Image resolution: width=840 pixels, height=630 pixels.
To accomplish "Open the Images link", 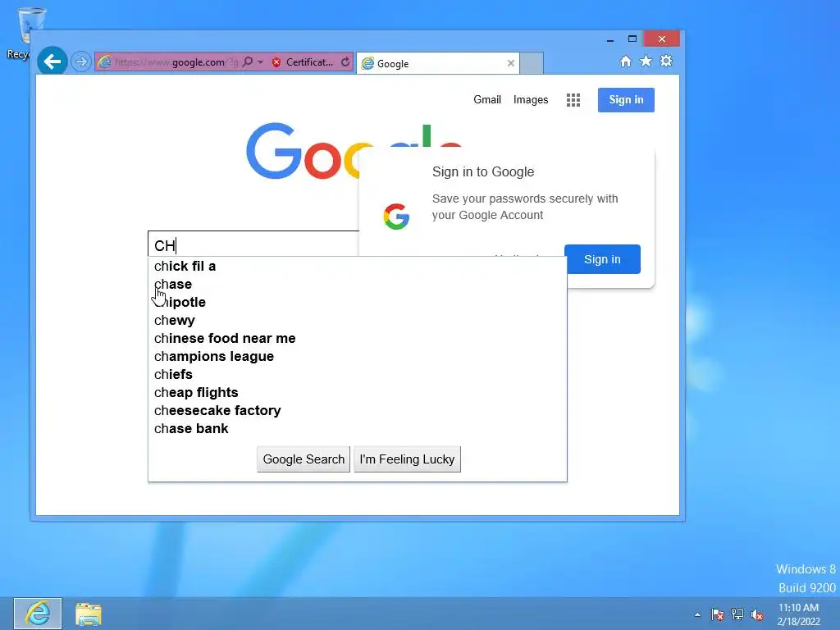I will [x=531, y=99].
